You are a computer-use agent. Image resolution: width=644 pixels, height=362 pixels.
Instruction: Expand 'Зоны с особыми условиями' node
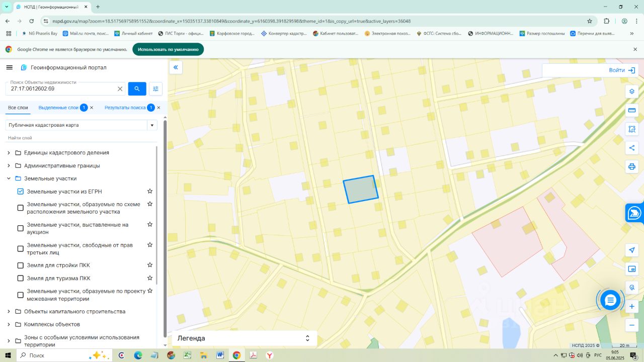click(9, 341)
